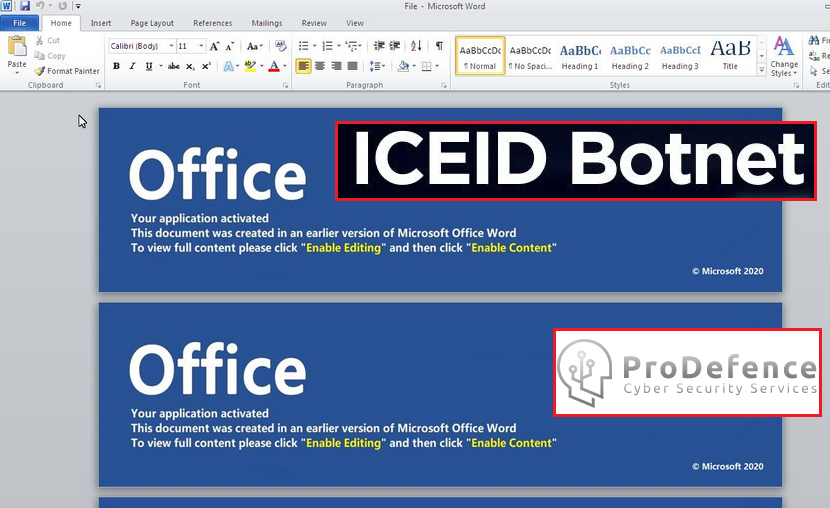Sort the selected text

(x=416, y=46)
